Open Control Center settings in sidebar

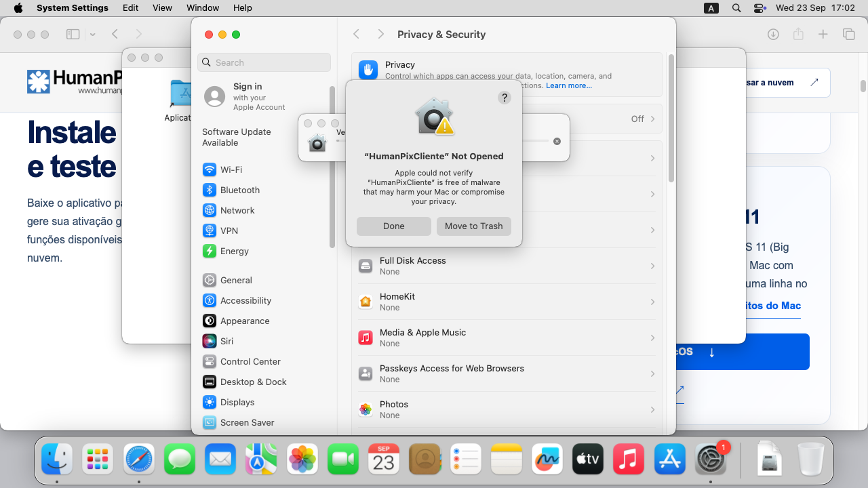click(x=264, y=361)
